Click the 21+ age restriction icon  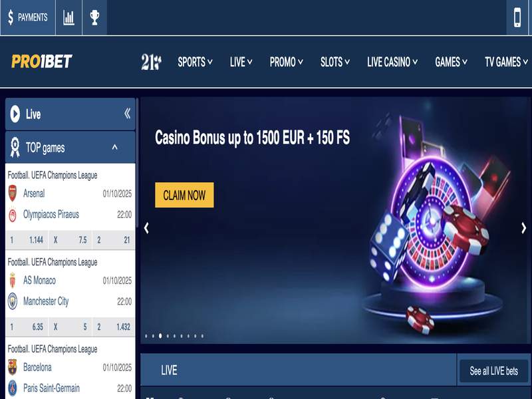pos(151,62)
